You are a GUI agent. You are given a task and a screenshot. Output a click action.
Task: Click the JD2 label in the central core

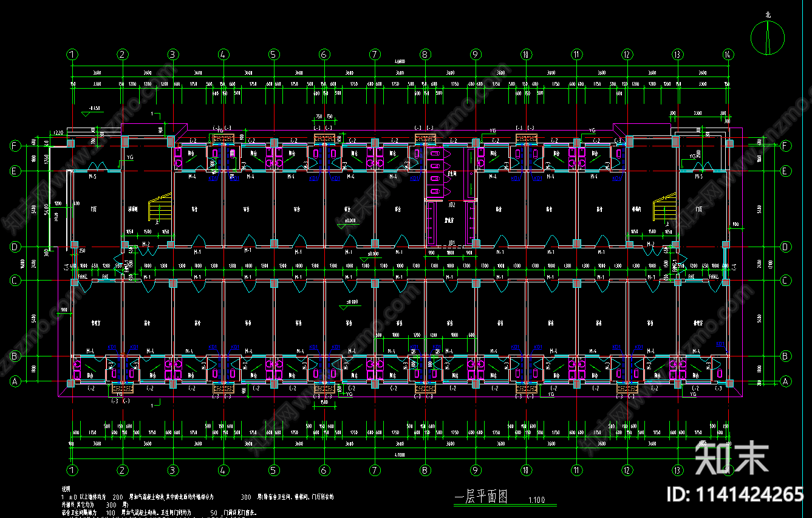[451, 205]
